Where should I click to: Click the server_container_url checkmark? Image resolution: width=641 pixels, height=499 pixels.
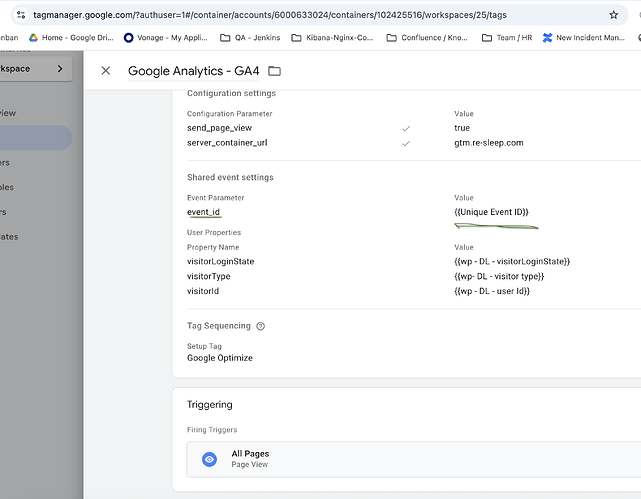[x=406, y=143]
